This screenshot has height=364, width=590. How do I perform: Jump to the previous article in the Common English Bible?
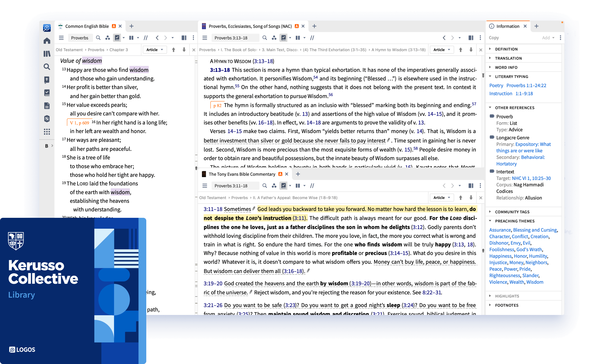(x=174, y=50)
